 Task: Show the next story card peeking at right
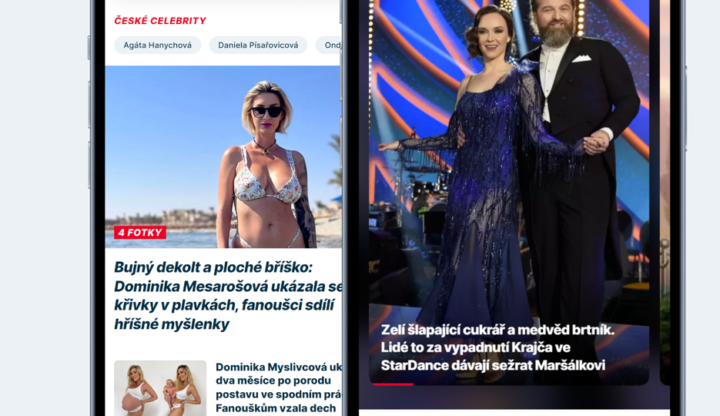665,193
